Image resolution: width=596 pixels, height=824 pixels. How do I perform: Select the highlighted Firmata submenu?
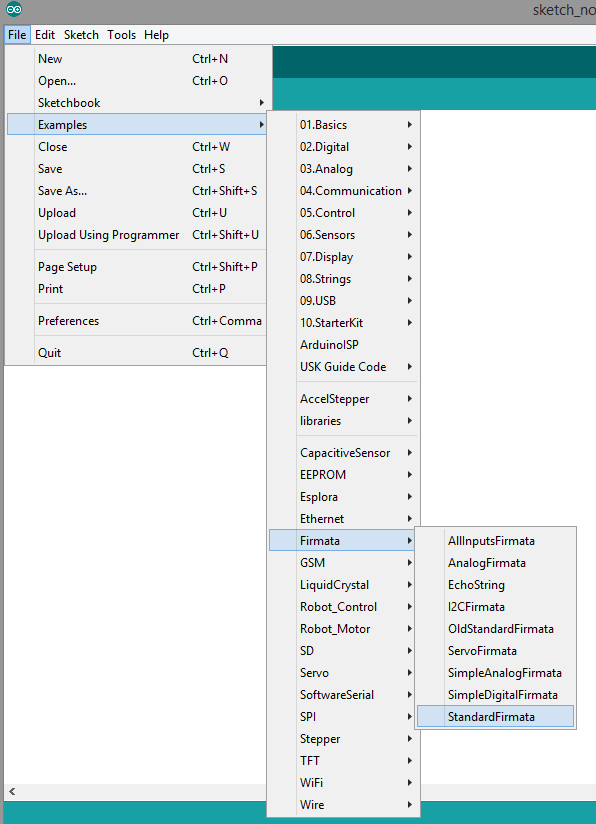click(x=342, y=540)
